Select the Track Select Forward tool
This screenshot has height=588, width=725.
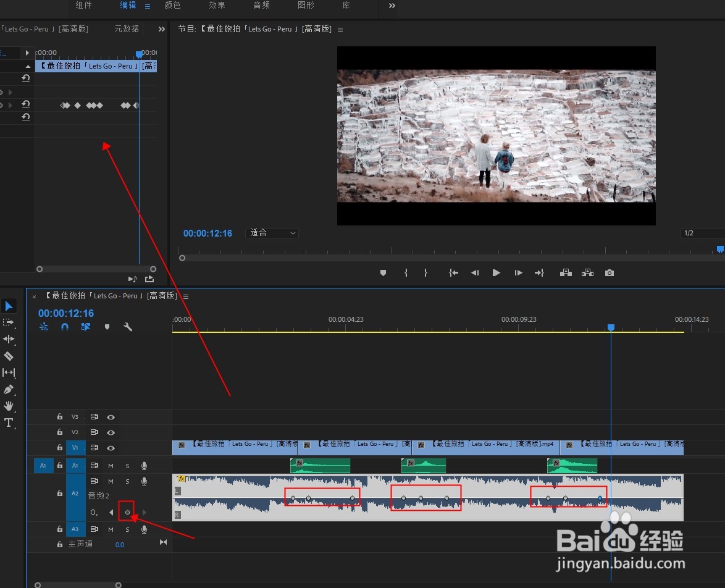tap(8, 322)
